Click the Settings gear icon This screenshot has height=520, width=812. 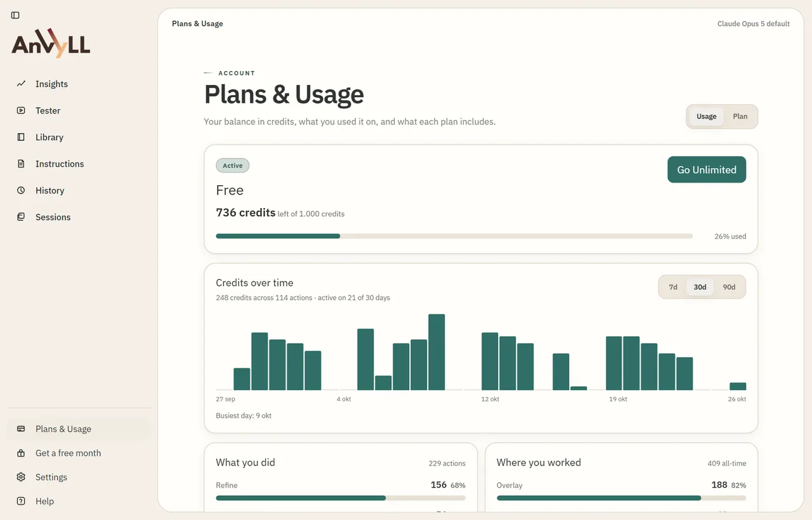(x=21, y=477)
